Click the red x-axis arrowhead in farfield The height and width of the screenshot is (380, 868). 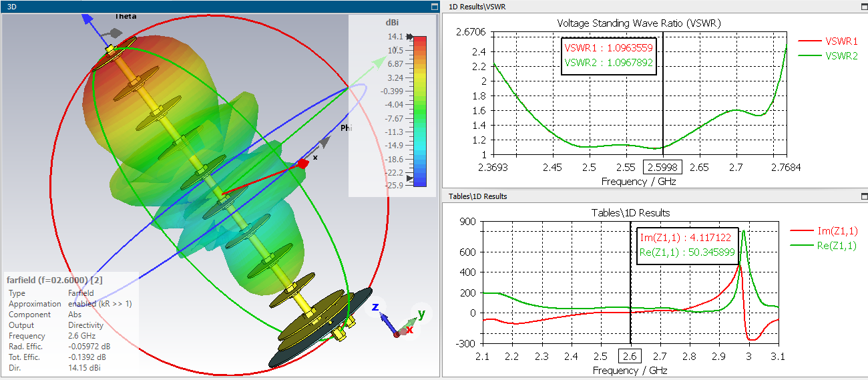point(303,164)
